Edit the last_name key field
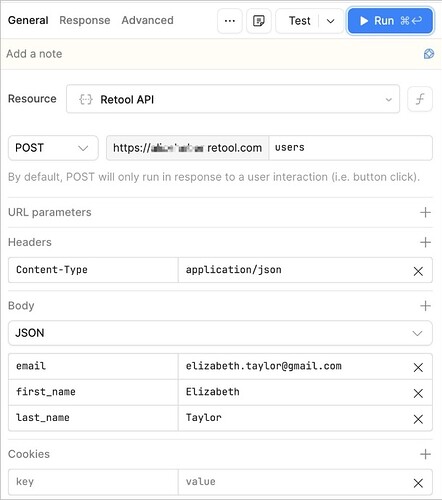The image size is (442, 500). tap(93, 418)
